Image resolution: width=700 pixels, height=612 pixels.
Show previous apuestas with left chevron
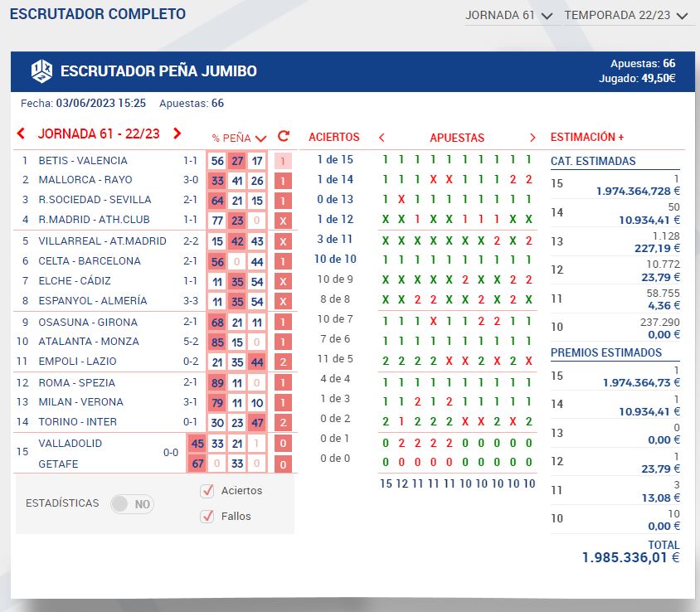[382, 138]
